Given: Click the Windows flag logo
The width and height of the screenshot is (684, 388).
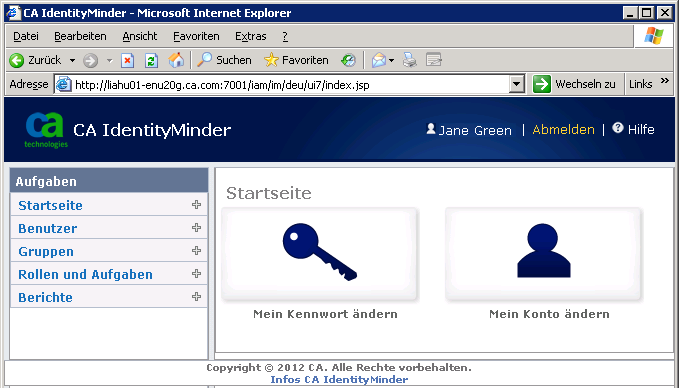Looking at the screenshot, I should 654,36.
